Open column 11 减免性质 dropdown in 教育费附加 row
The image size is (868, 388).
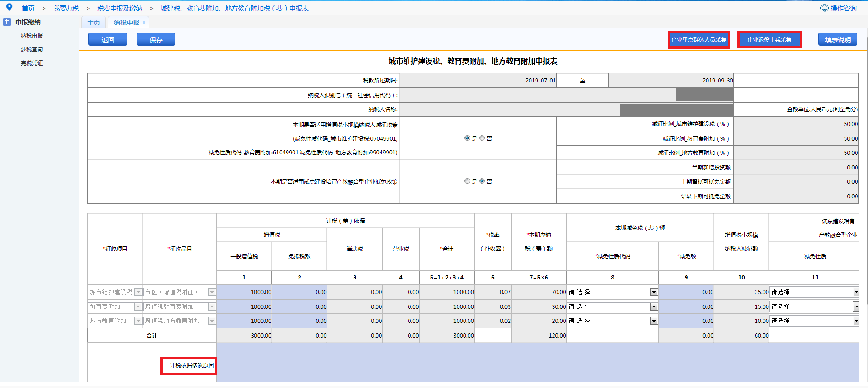[x=815, y=306]
